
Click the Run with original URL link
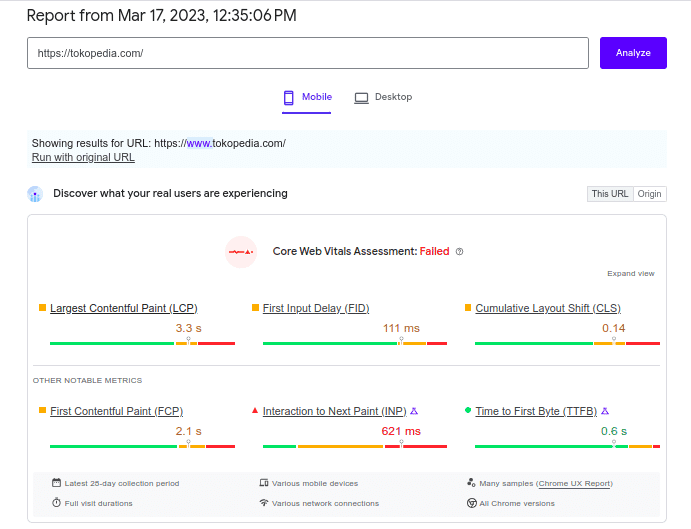[x=83, y=157]
